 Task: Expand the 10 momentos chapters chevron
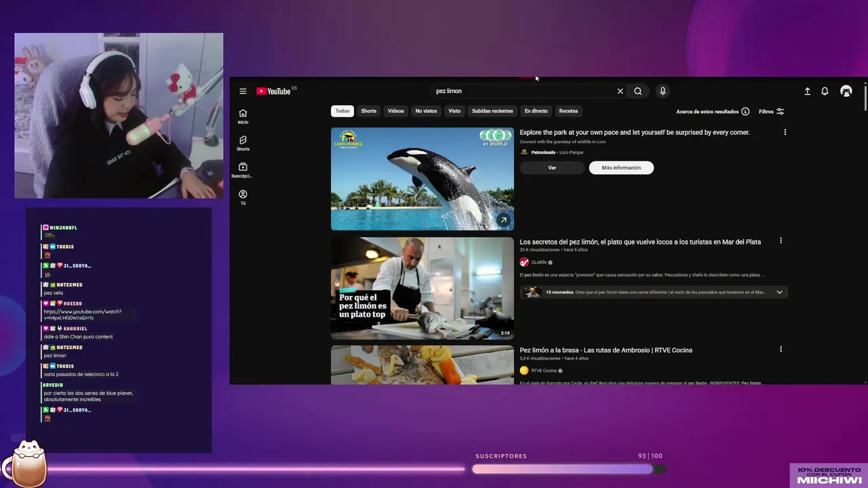[x=779, y=292]
